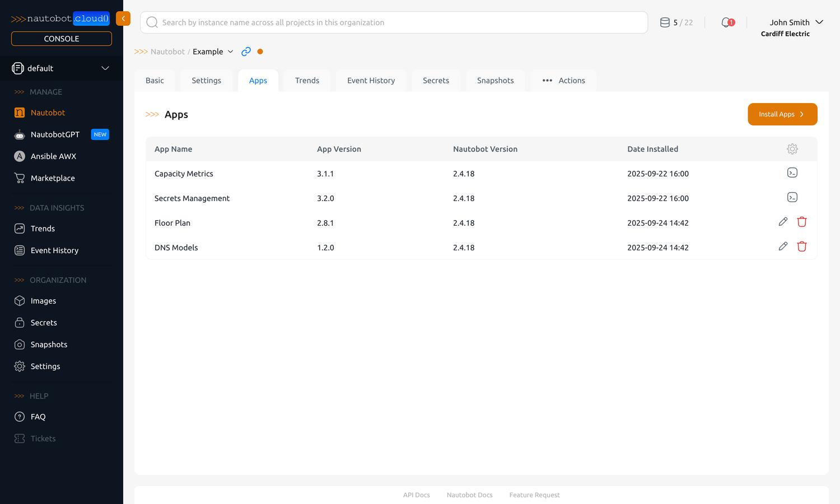Open Nautobot Docs in the footer
This screenshot has width=840, height=504.
pos(469,495)
